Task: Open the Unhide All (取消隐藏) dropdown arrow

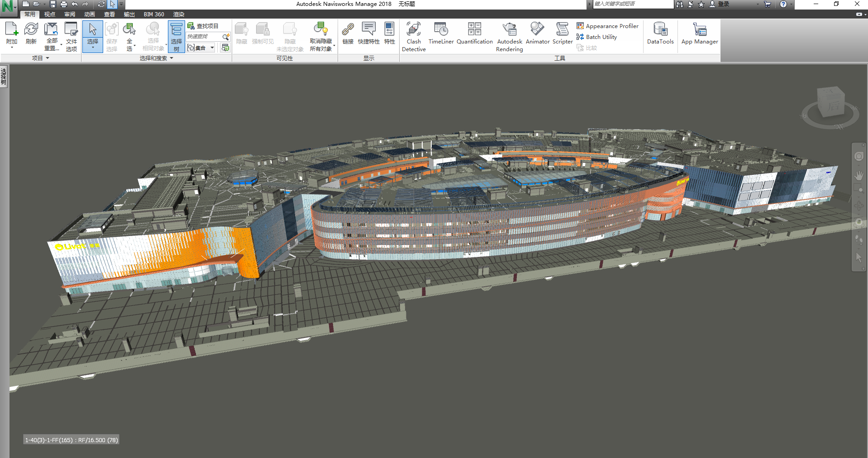Action: point(334,45)
